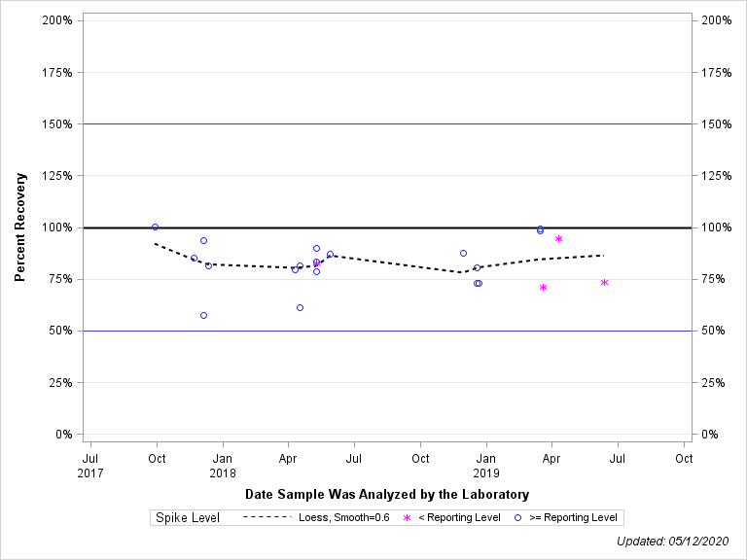Click the circle marker near 87% before January 2019
This screenshot has height=560, width=747.
pyautogui.click(x=463, y=253)
